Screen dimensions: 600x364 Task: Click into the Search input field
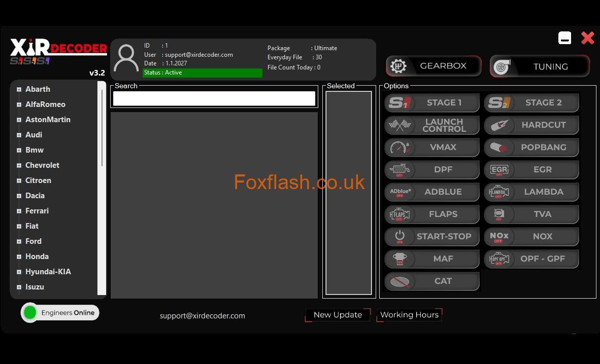pos(214,99)
